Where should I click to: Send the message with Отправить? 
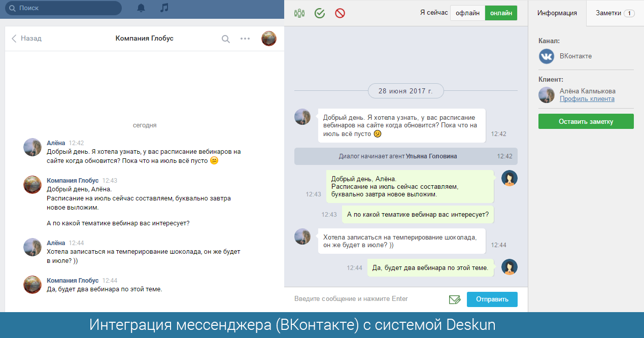pyautogui.click(x=492, y=299)
